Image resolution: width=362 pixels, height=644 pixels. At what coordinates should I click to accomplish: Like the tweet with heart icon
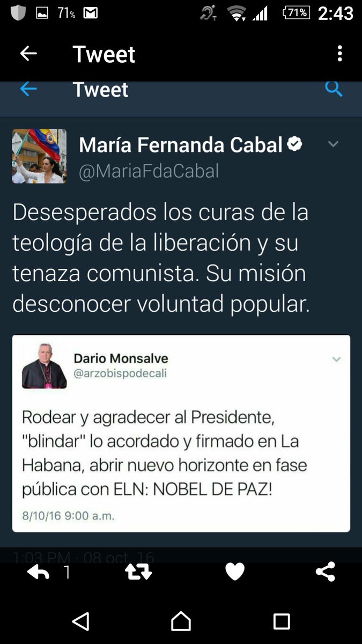pyautogui.click(x=235, y=572)
